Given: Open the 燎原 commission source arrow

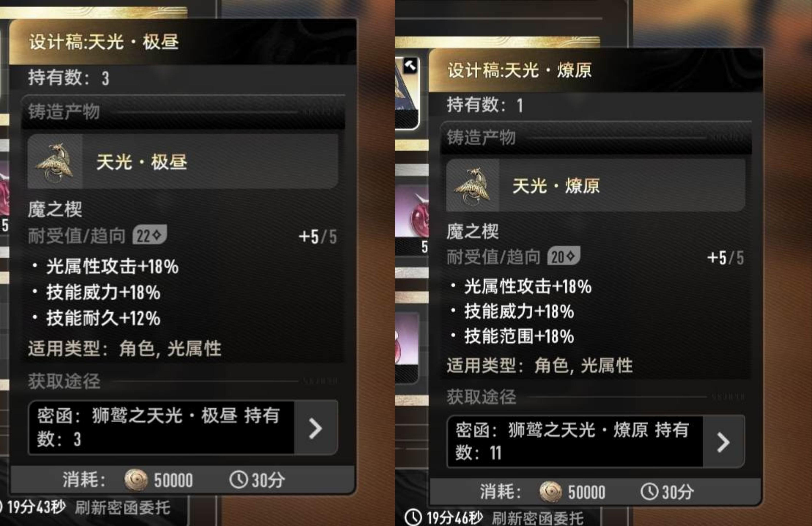Looking at the screenshot, I should pyautogui.click(x=723, y=442).
